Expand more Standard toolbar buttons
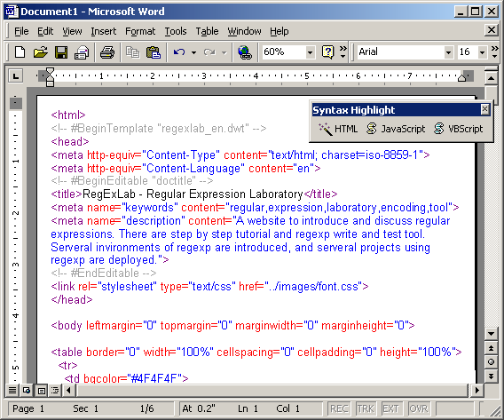 (x=343, y=52)
